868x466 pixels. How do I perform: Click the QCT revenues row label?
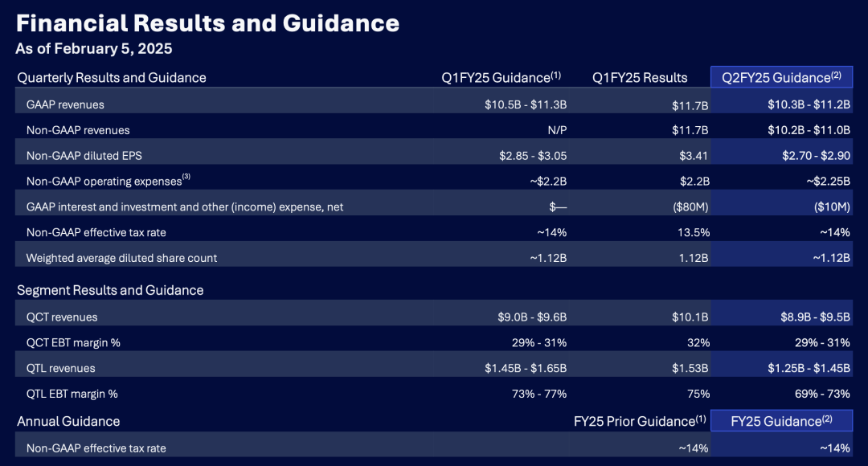coord(62,317)
